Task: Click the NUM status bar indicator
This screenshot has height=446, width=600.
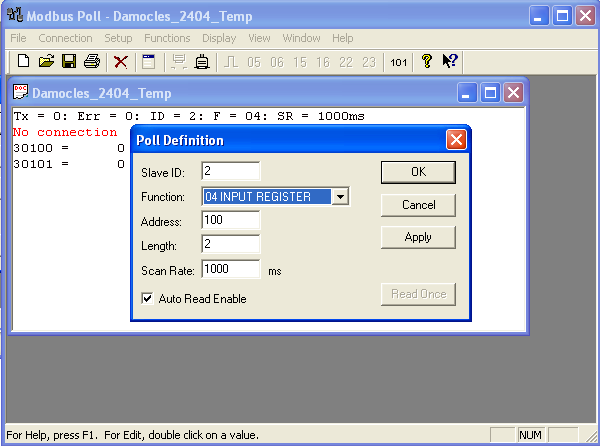Action: click(530, 435)
